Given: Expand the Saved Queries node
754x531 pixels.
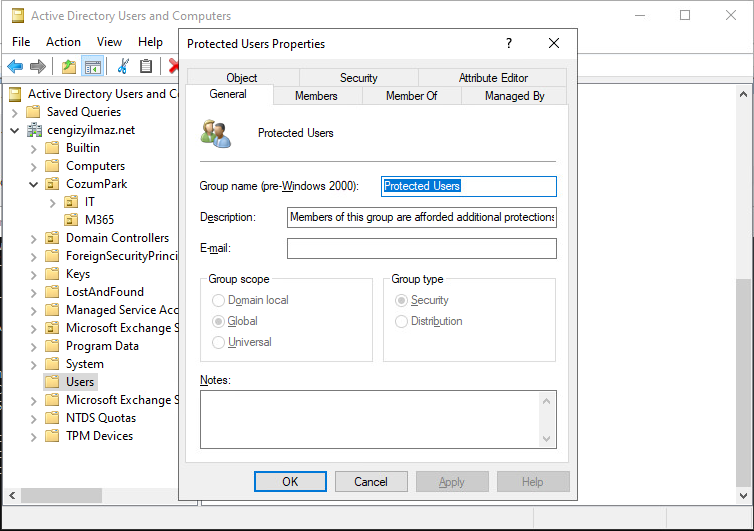Looking at the screenshot, I should click(15, 112).
